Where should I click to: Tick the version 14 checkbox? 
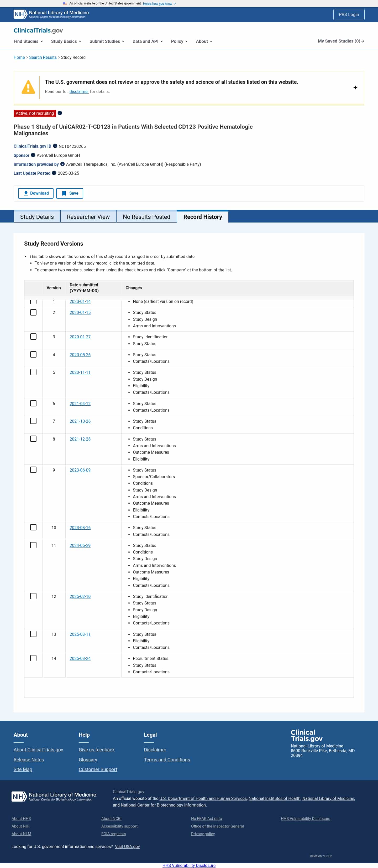pos(33,658)
